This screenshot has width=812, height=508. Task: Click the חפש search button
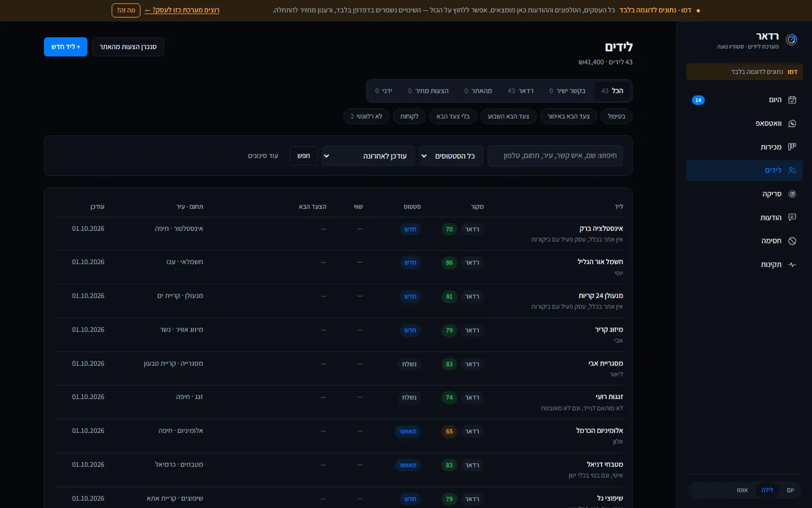[x=304, y=156]
